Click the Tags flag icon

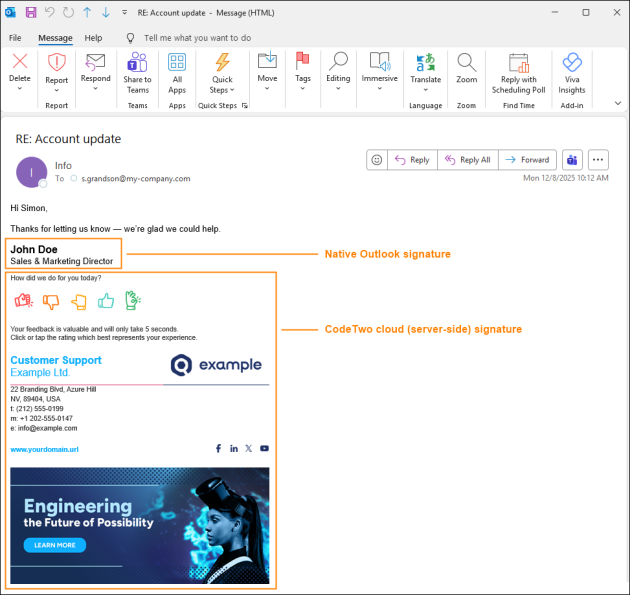click(x=303, y=61)
